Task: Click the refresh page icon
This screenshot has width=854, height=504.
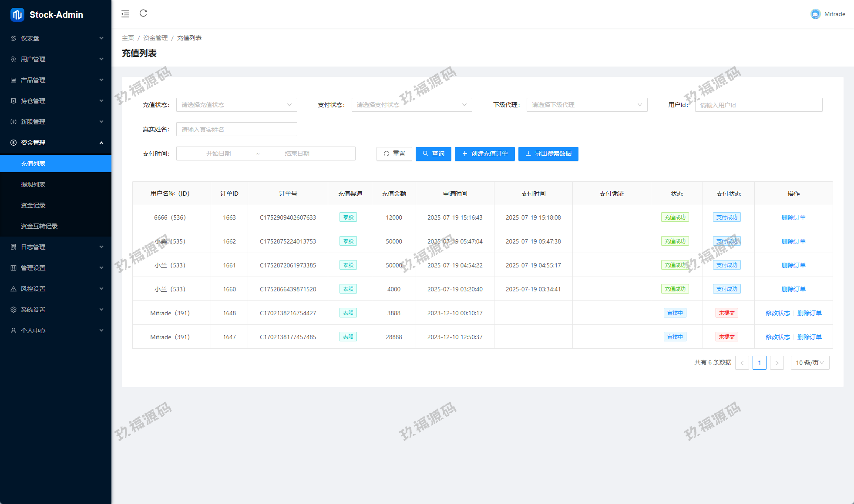Action: (143, 13)
